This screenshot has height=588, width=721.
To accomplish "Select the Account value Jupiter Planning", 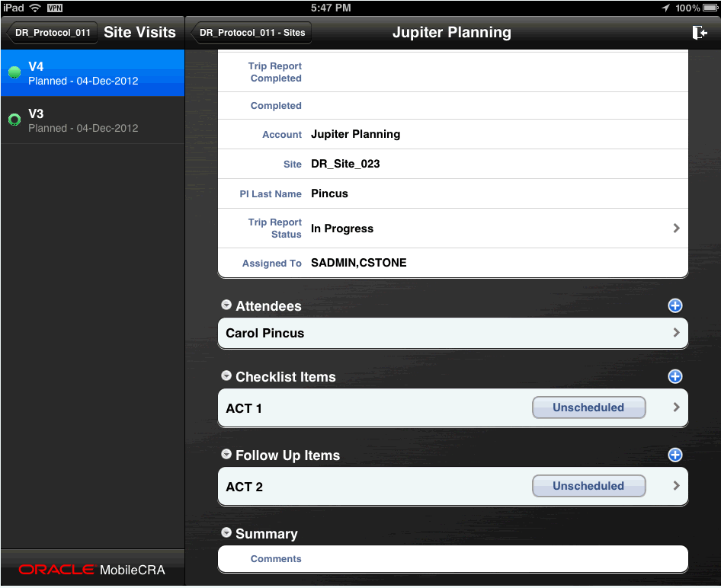I will [355, 134].
